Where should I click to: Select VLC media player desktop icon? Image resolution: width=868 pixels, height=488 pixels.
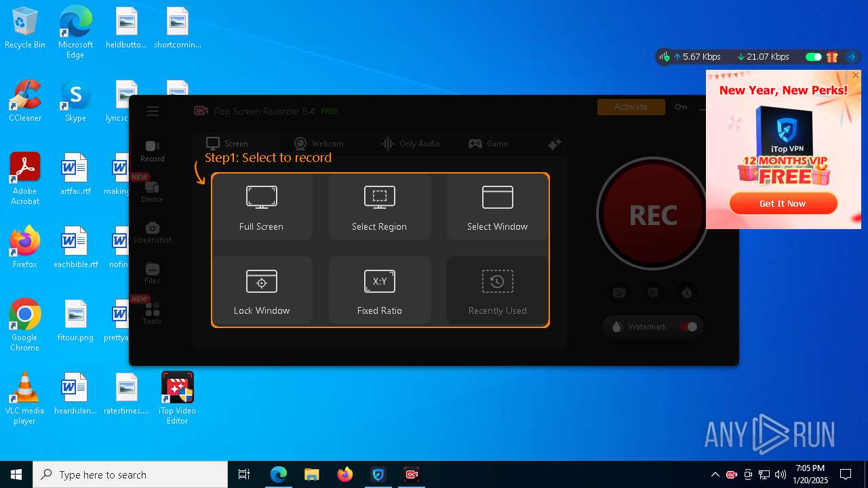(x=25, y=399)
